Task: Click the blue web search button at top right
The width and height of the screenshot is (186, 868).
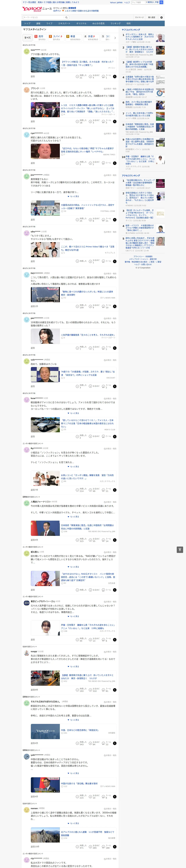Action: 161,2
